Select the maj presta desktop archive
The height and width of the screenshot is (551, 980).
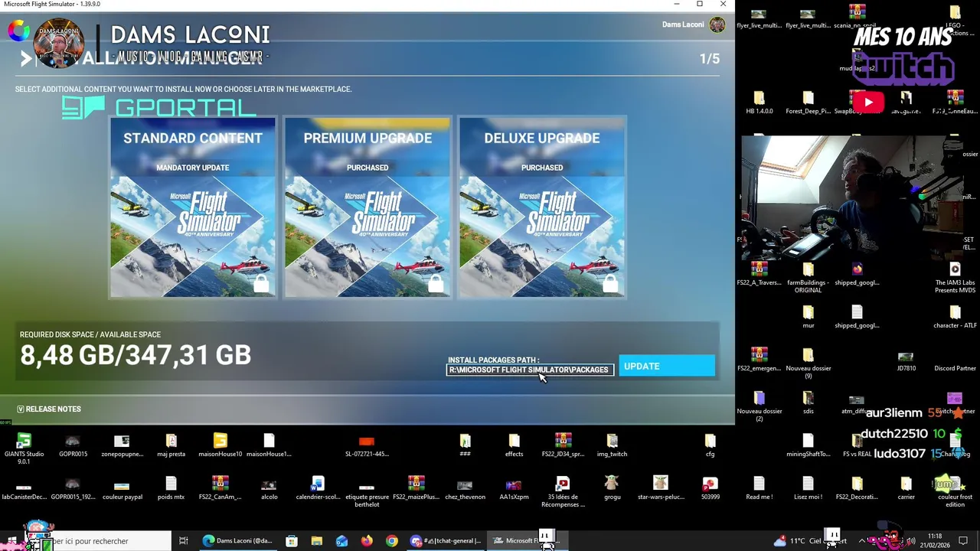[171, 445]
